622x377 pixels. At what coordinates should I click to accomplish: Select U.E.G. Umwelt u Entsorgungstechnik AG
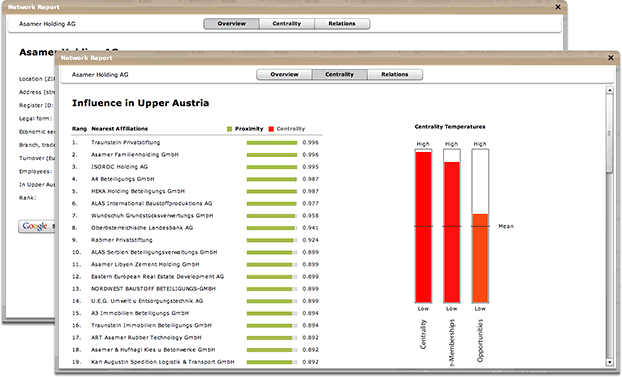click(x=196, y=301)
